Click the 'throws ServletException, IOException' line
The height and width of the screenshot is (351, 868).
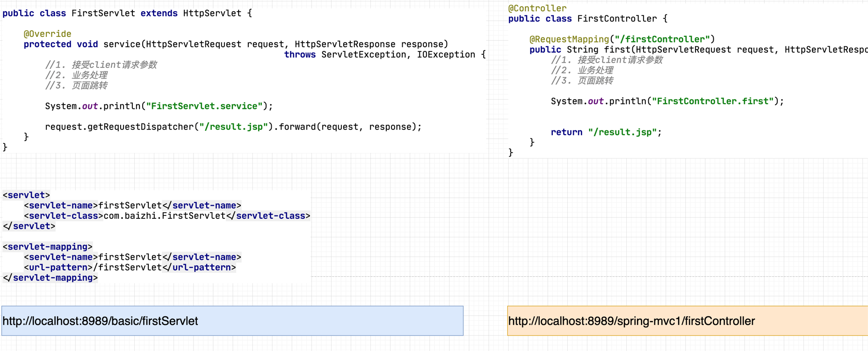[385, 55]
